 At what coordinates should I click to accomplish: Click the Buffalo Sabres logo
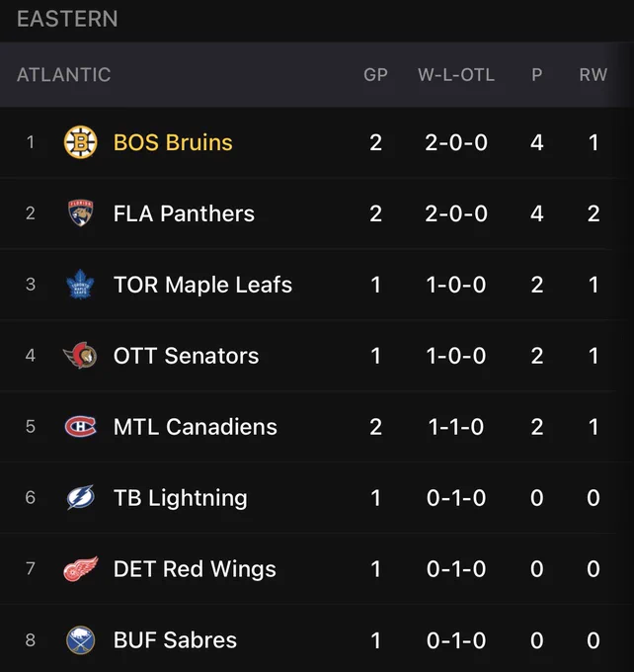[81, 639]
